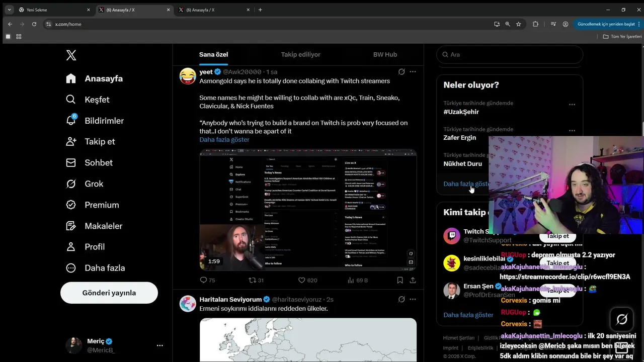Expand yeet post with Daha fazla göster

pos(224,140)
